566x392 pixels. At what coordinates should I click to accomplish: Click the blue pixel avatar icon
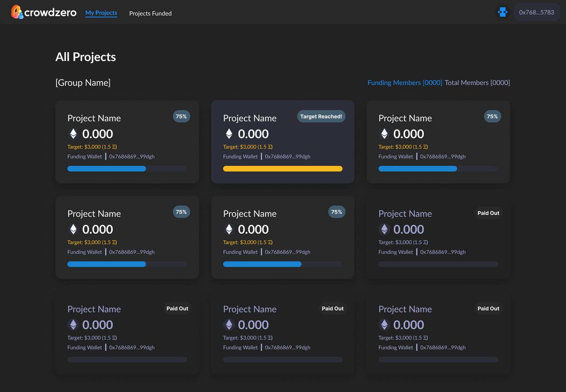coord(503,12)
